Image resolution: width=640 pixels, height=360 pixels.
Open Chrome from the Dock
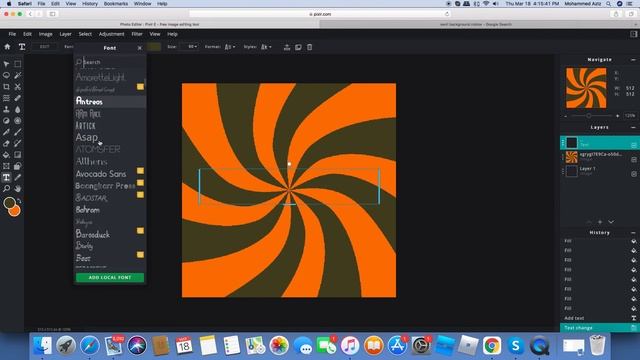(x=492, y=346)
